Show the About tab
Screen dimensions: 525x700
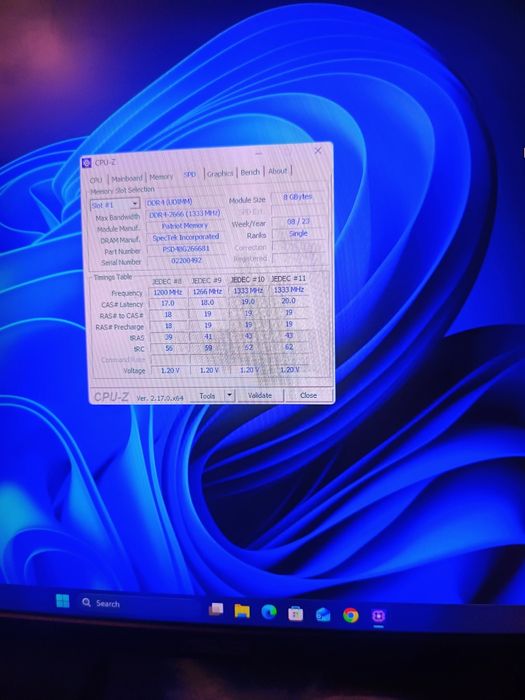(278, 171)
